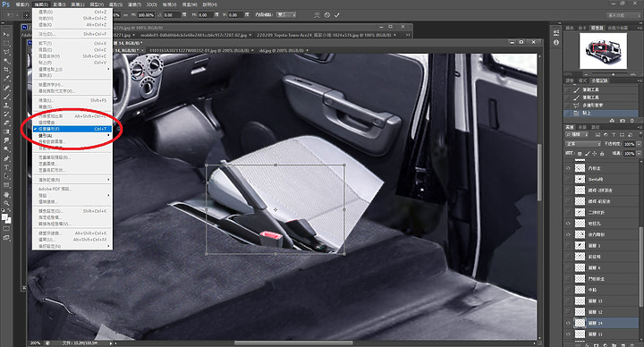Show layer 圖層 13 visibility box
644x347 pixels.
569,301
